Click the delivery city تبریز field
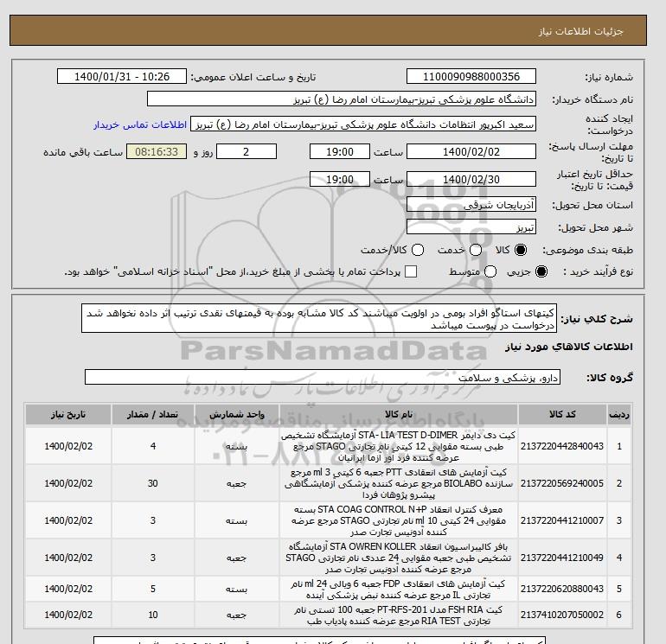Viewport: 666px width, 644px height. click(471, 227)
